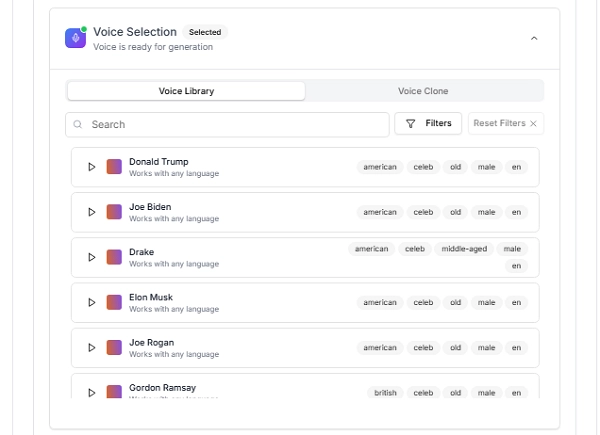Click the funnel icon in Filters
The width and height of the screenshot is (600, 435).
[x=410, y=124]
